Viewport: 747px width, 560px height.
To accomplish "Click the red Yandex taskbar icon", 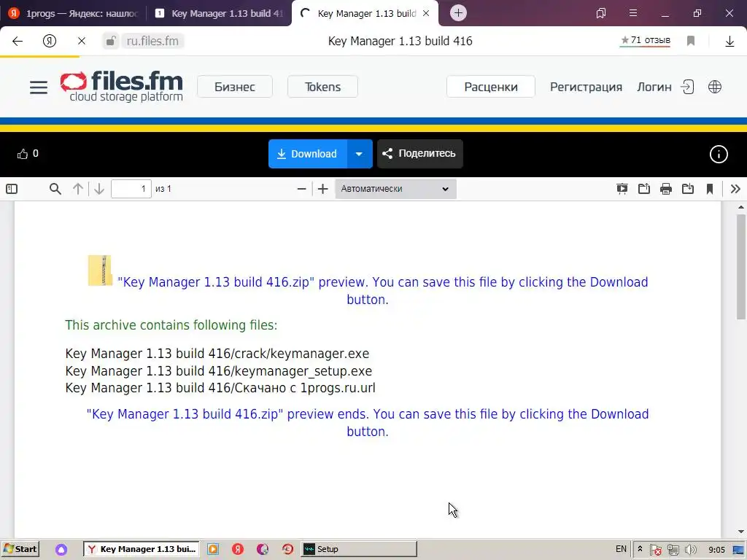I will 238,549.
